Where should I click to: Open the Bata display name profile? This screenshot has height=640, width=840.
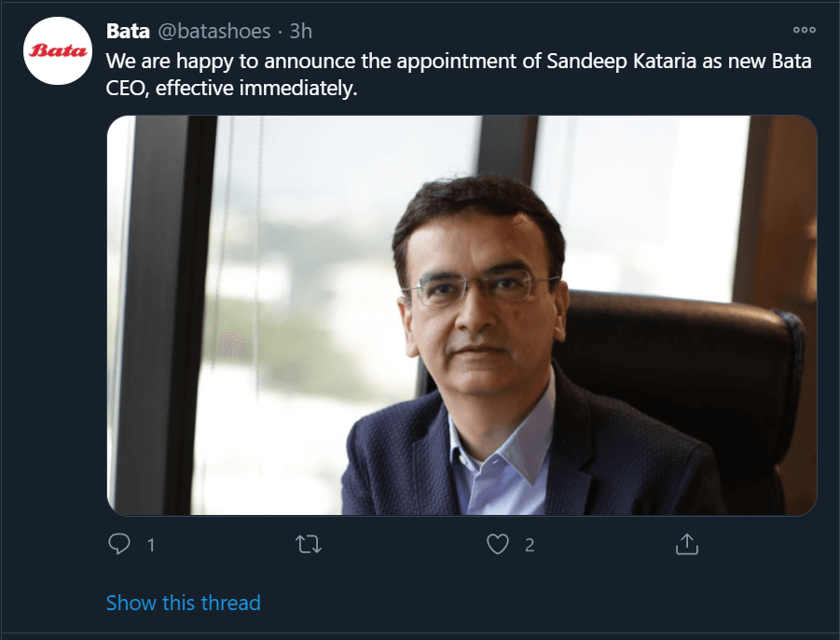coord(128,32)
